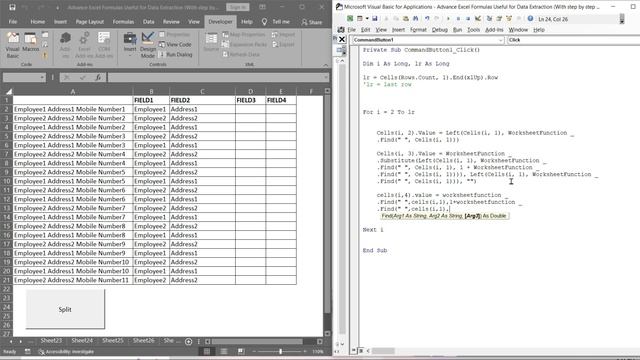The width and height of the screenshot is (640, 360).
Task: Click Import in XML group
Action: point(283,35)
